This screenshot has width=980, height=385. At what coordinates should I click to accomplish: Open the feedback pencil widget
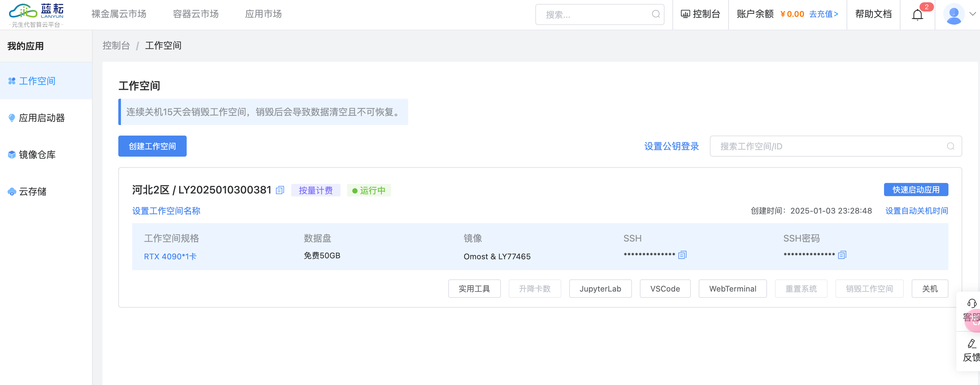point(971,344)
